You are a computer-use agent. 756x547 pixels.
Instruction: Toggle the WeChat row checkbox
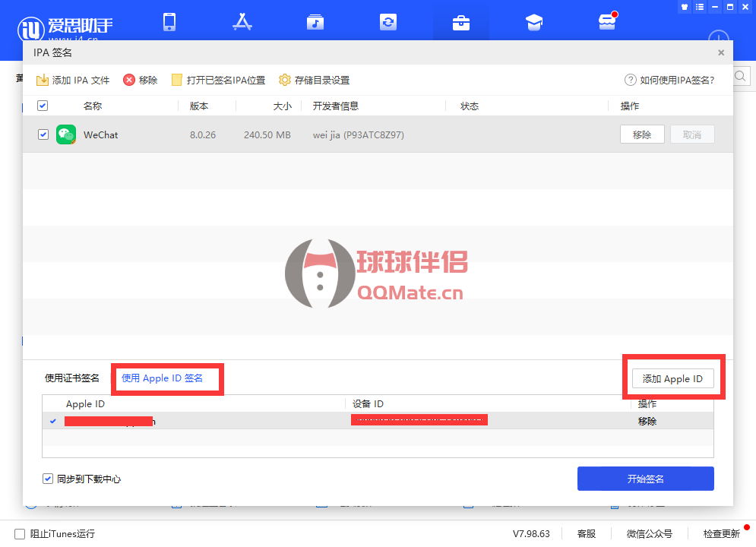(x=43, y=134)
